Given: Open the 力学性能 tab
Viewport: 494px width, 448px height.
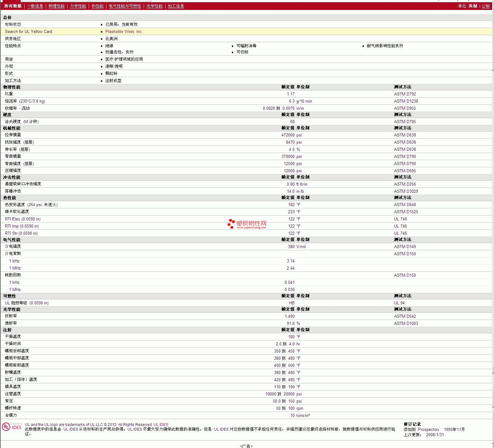Looking at the screenshot, I should [78, 6].
